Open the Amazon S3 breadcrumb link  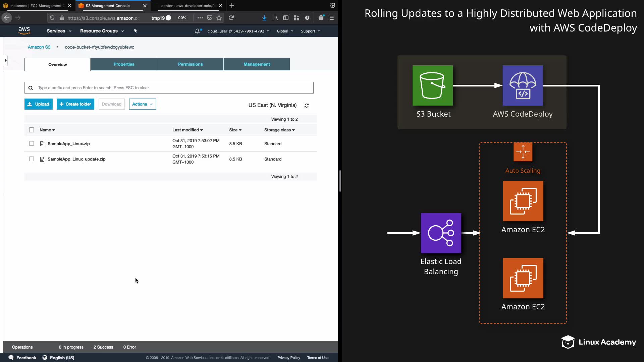[x=39, y=47]
